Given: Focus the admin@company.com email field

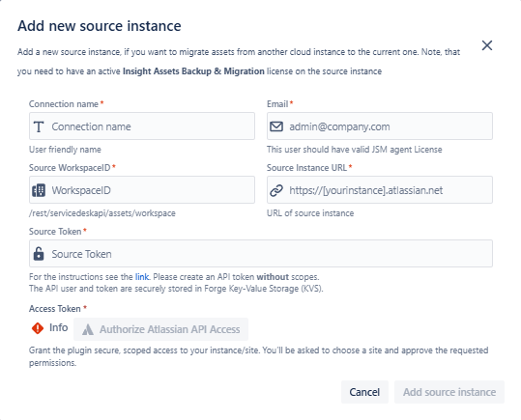Looking at the screenshot, I should 380,126.
